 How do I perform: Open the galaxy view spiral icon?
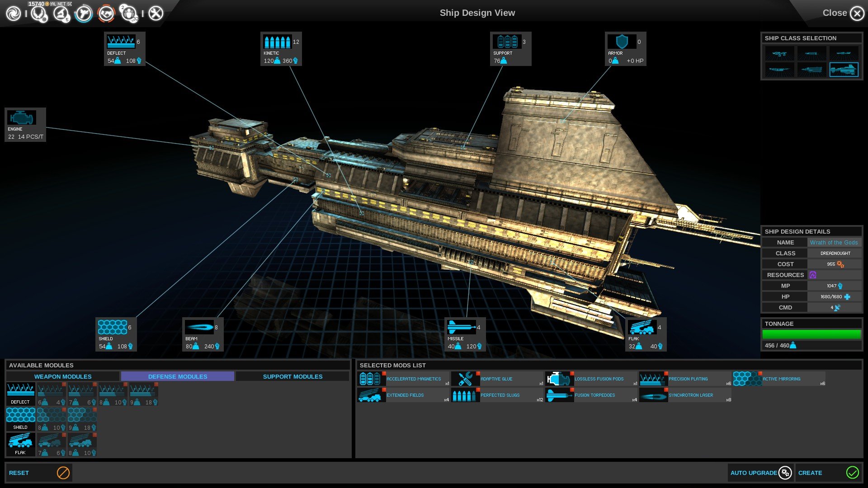pos(14,14)
